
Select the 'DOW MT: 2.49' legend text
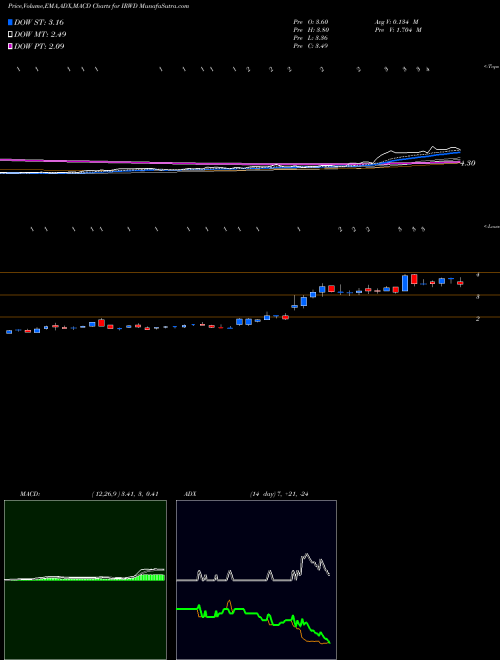pyautogui.click(x=40, y=35)
